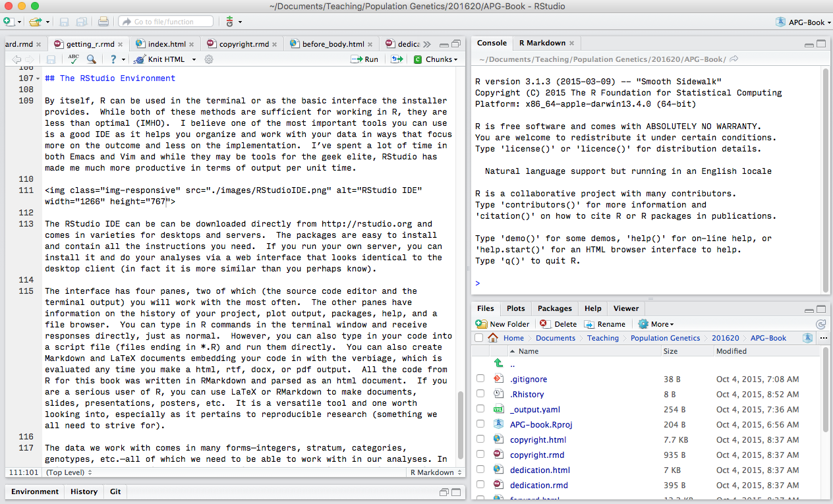The width and height of the screenshot is (833, 504).
Task: Open New File dropdown arrow
Action: tap(19, 22)
